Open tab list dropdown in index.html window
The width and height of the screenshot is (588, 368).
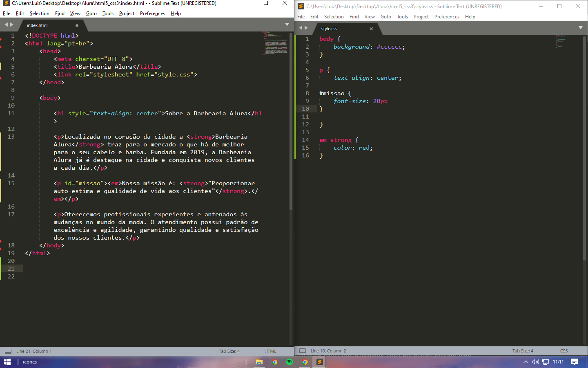pos(287,25)
